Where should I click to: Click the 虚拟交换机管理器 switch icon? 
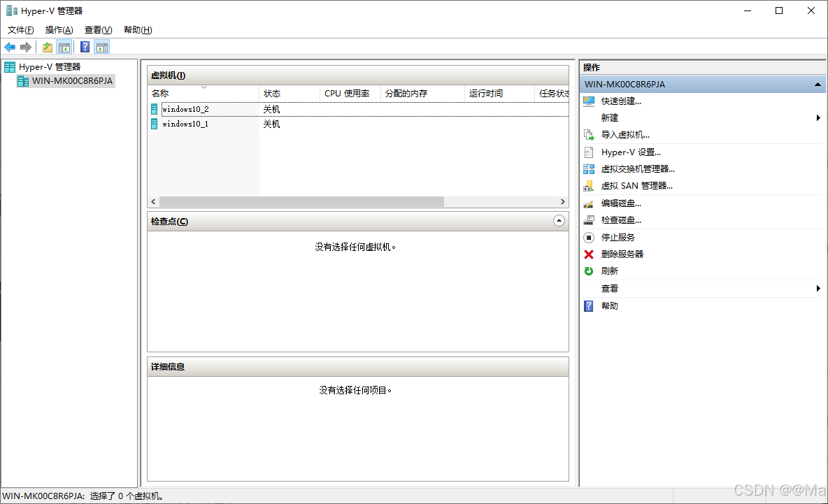pyautogui.click(x=589, y=169)
